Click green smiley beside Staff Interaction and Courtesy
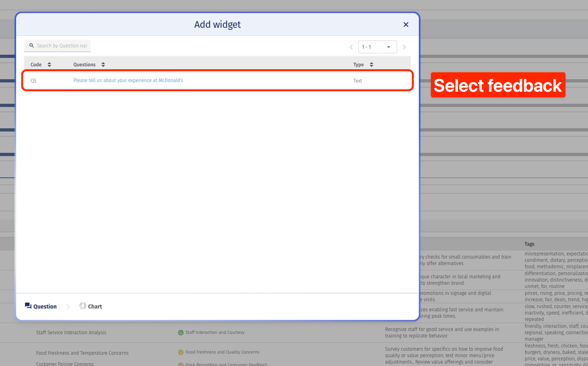The height and width of the screenshot is (366, 588). (181, 333)
